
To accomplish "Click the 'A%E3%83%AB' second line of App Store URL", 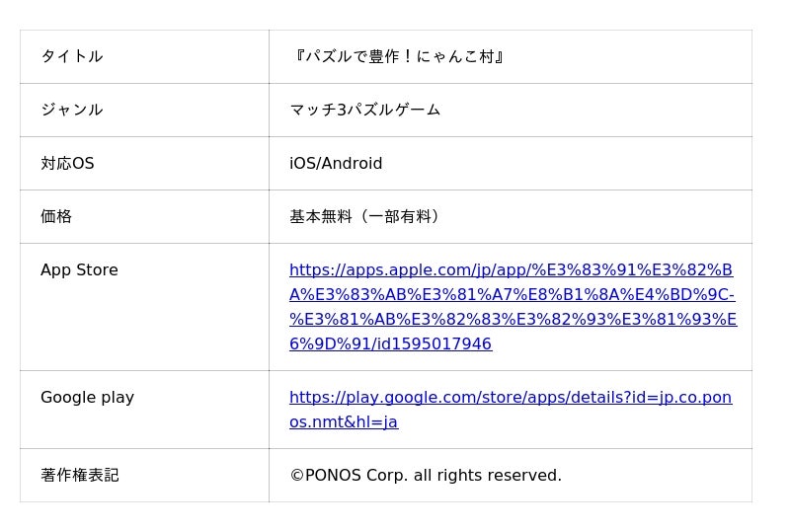I will [x=512, y=295].
